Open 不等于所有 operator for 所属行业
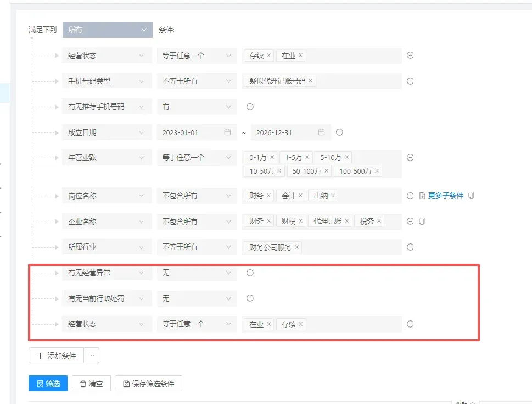 coord(197,247)
